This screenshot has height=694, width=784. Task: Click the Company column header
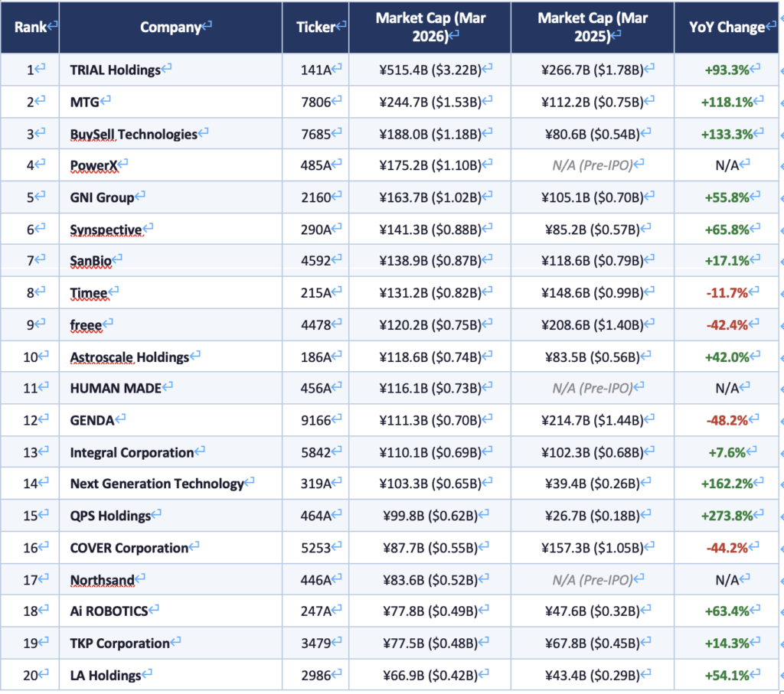tap(171, 27)
